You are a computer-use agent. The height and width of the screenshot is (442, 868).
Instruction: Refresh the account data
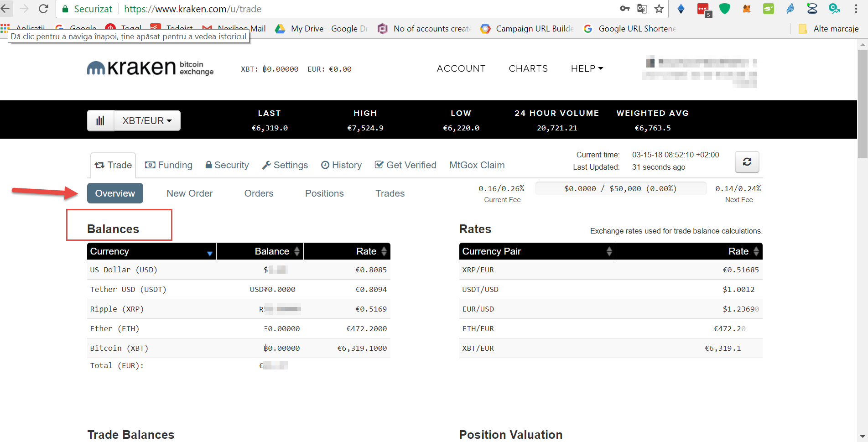point(747,162)
